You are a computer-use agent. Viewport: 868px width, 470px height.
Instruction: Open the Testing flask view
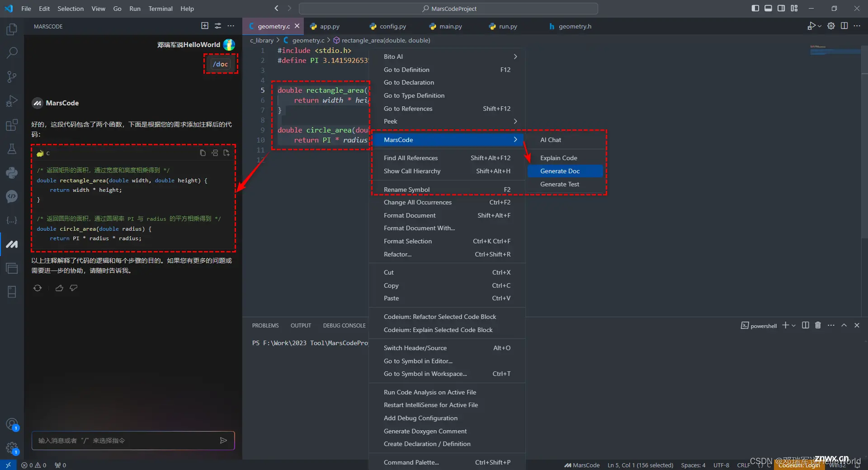tap(12, 149)
